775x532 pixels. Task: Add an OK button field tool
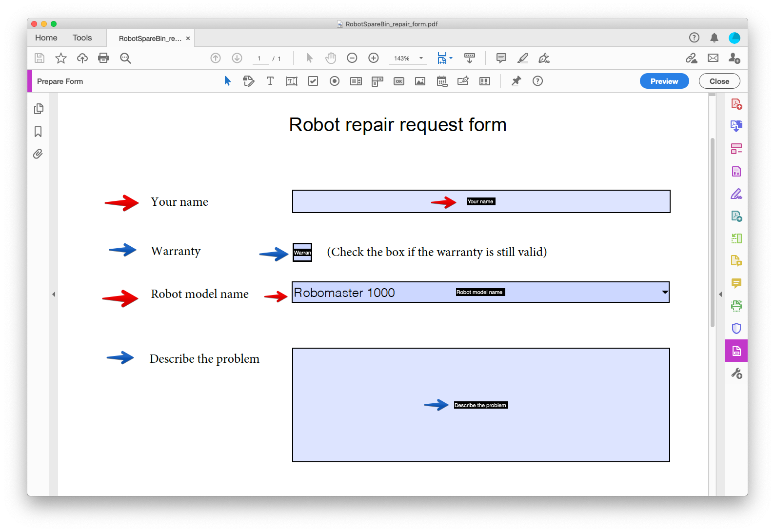[399, 81]
